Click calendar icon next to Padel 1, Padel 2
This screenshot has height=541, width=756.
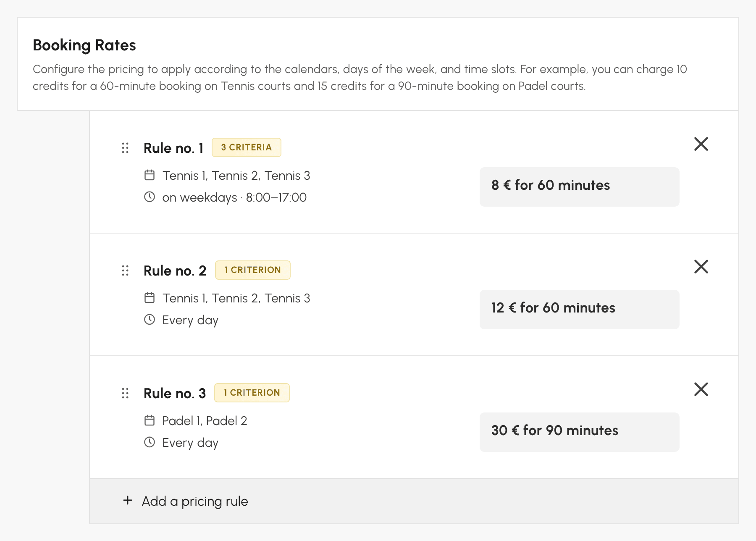click(x=150, y=420)
